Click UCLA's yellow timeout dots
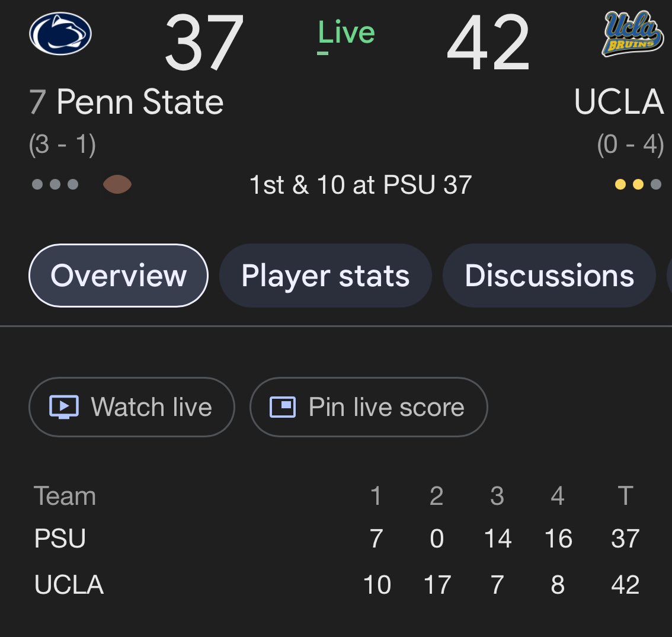Image resolution: width=672 pixels, height=637 pixels. point(638,184)
